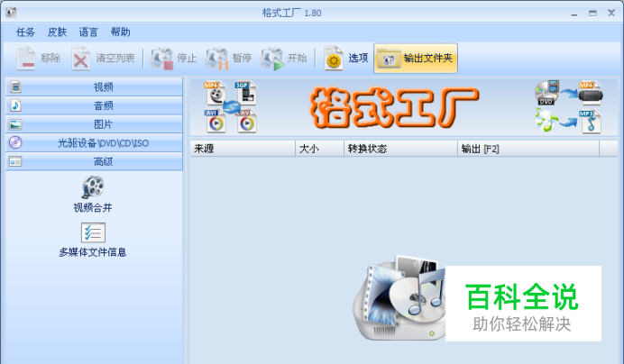Collapse the 高级 category panel
The image size is (624, 364).
(95, 161)
